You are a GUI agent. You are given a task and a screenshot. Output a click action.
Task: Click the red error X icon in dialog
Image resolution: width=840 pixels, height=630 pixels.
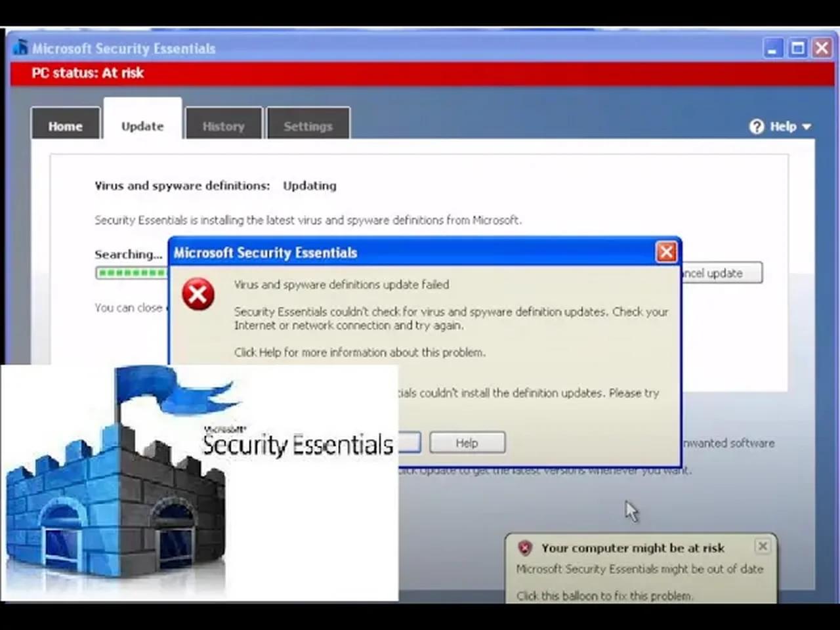[198, 294]
